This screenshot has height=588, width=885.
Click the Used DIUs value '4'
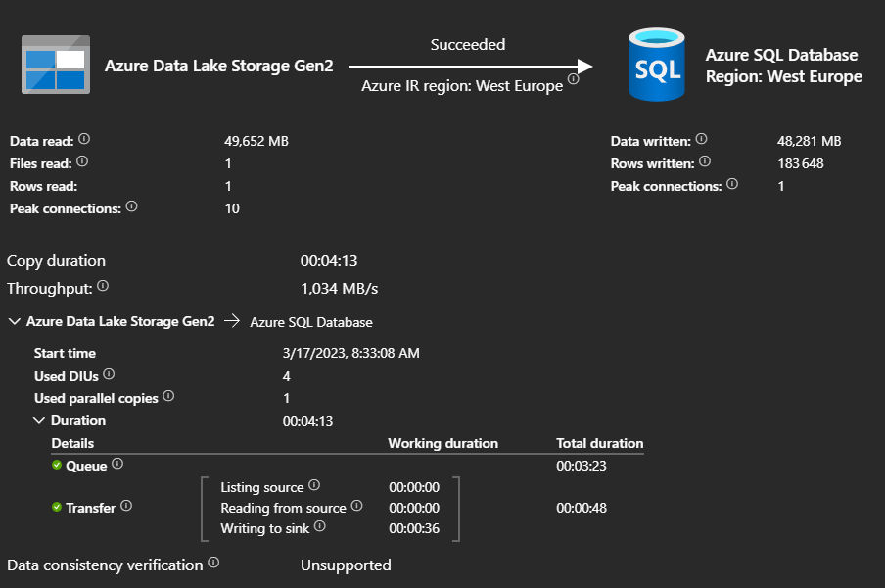(x=286, y=376)
